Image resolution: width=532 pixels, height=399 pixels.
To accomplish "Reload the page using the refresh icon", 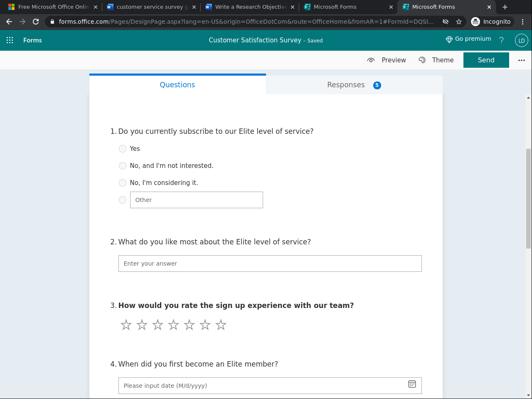I will tap(35, 21).
